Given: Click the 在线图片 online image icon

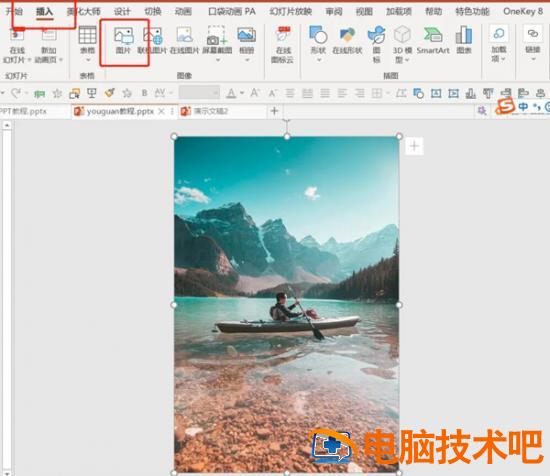Looking at the screenshot, I should pos(185,41).
